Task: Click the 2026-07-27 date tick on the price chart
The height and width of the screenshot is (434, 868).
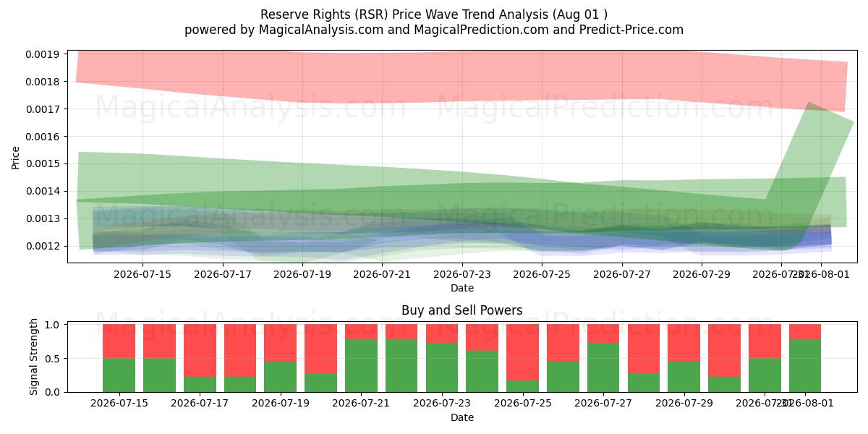Action: (x=623, y=274)
